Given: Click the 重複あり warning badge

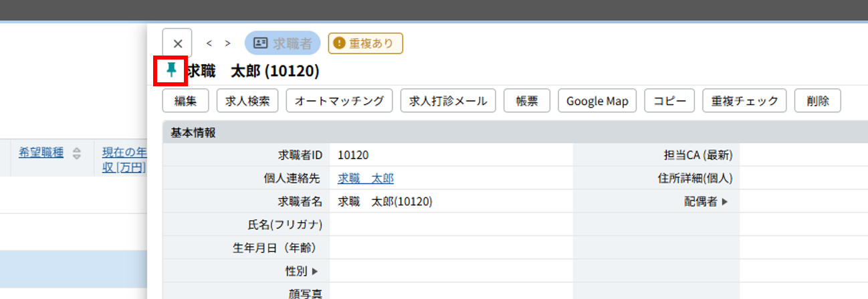Looking at the screenshot, I should point(365,43).
